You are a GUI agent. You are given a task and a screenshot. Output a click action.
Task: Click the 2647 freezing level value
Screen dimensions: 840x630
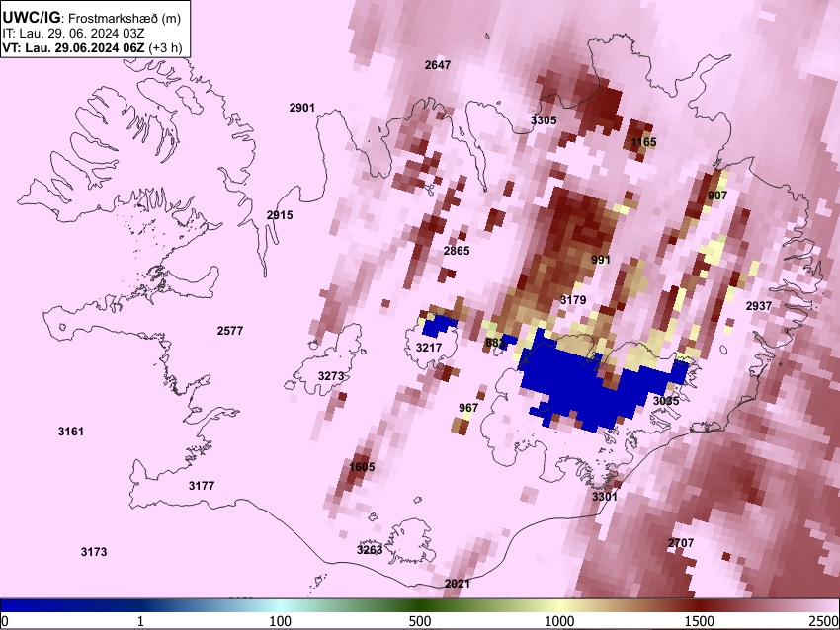pos(438,65)
